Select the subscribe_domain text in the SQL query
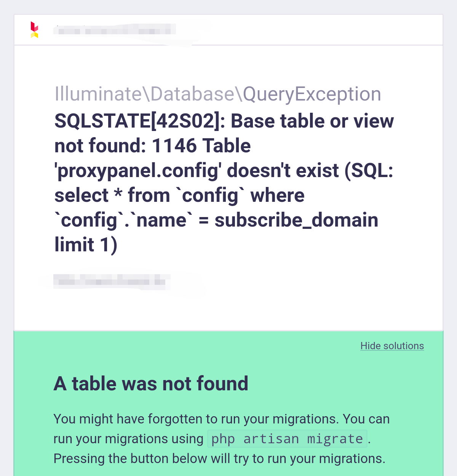This screenshot has width=457, height=476. point(296,220)
